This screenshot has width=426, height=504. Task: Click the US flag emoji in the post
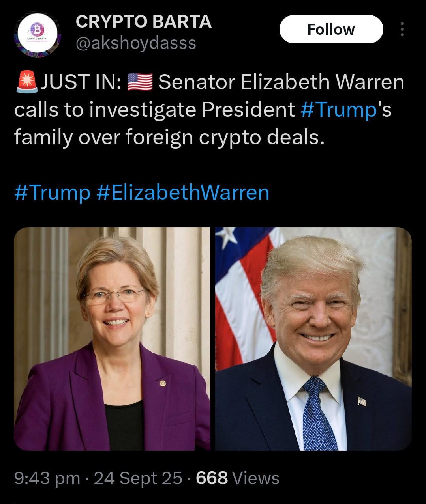coord(140,83)
